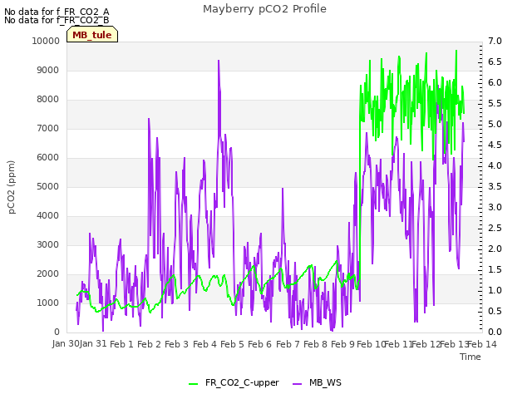Click the 9000 y-axis tick label
Image resolution: width=532 pixels, height=399 pixels.
tap(48, 70)
